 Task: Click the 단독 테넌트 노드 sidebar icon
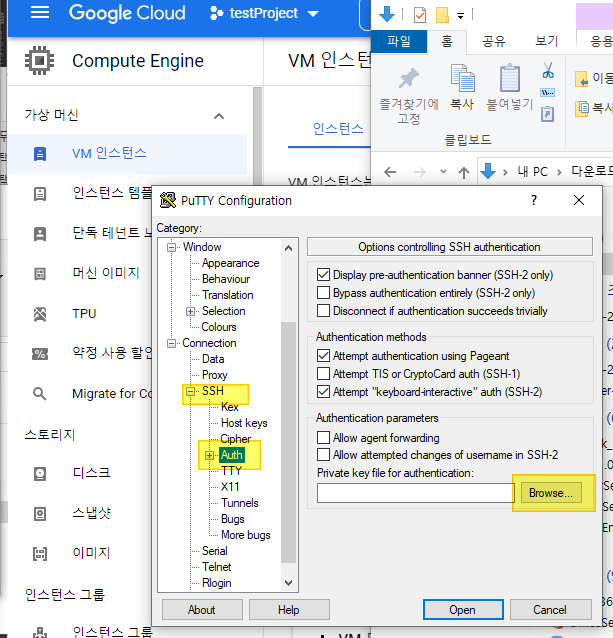(40, 234)
